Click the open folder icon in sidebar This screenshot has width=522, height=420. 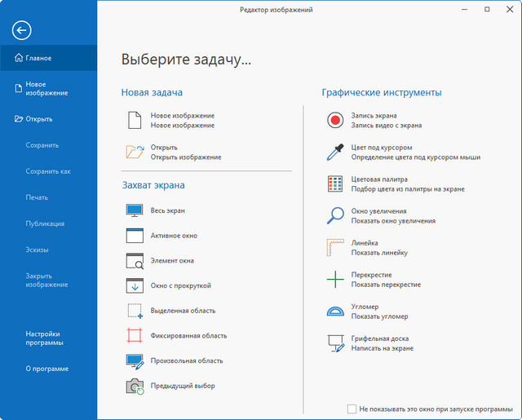(19, 119)
